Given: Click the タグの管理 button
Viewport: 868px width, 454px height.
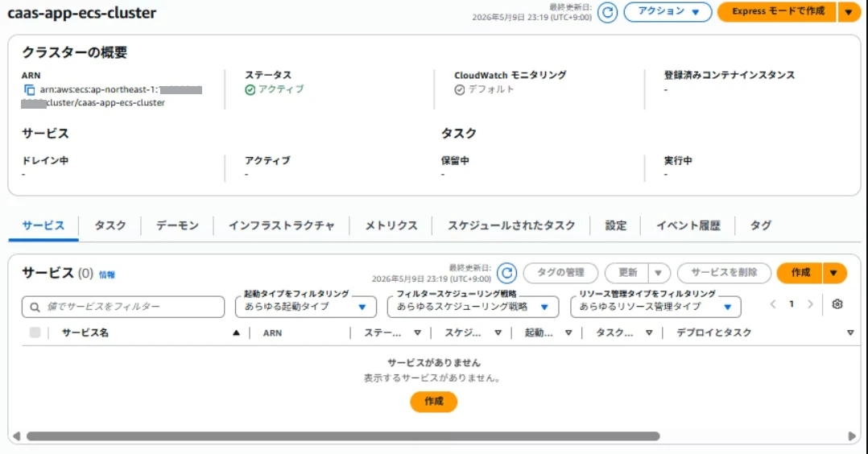Looking at the screenshot, I should pos(560,272).
